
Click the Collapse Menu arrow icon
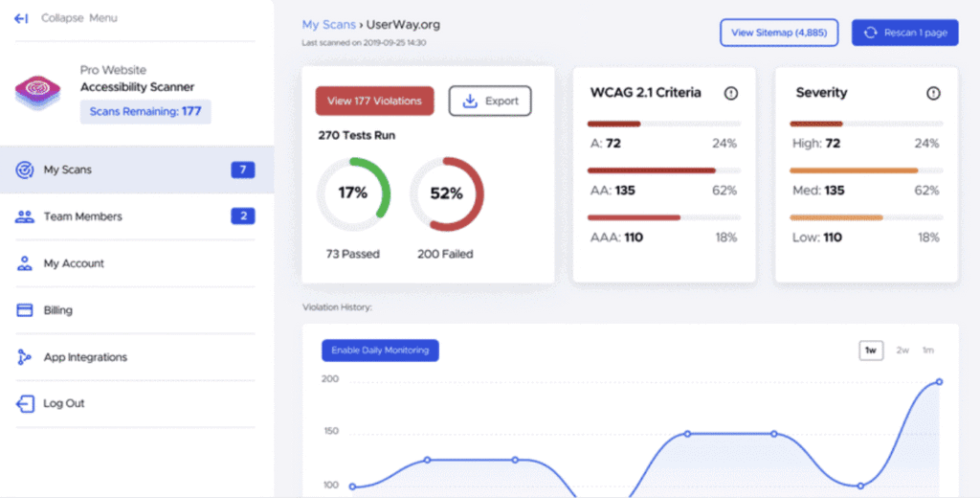[21, 18]
